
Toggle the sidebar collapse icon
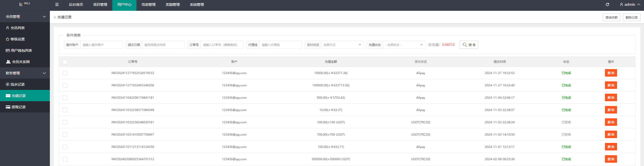click(x=57, y=5)
